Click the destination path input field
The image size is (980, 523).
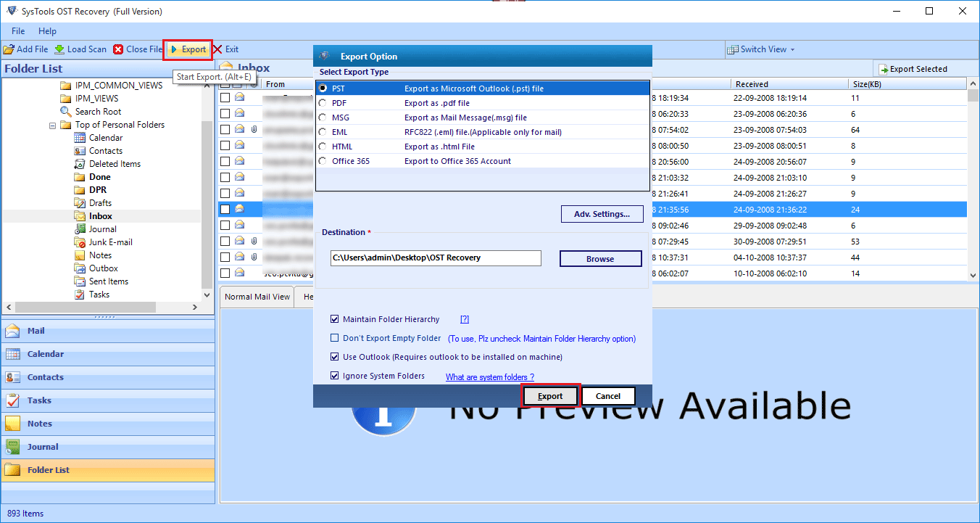pyautogui.click(x=436, y=258)
